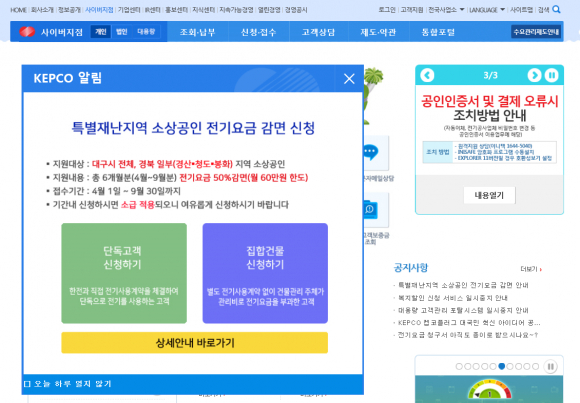
Task: Expand the 전국사업소 dropdown
Action: [x=446, y=10]
